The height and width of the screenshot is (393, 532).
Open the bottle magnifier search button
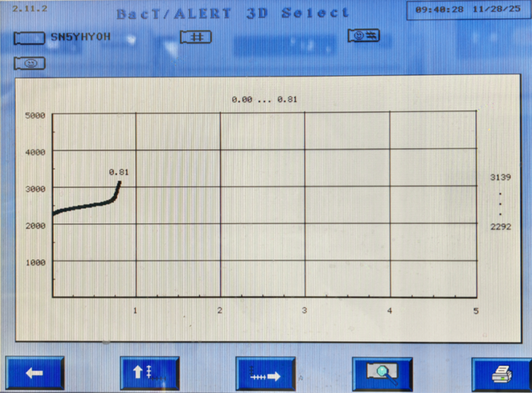click(382, 374)
